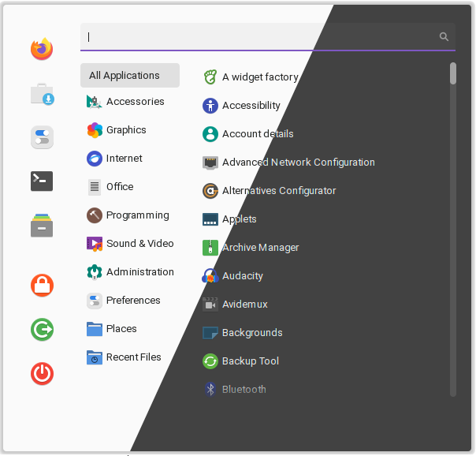Launch Terminal from the favorites sidebar
Image resolution: width=476 pixels, height=456 pixels.
coord(42,181)
